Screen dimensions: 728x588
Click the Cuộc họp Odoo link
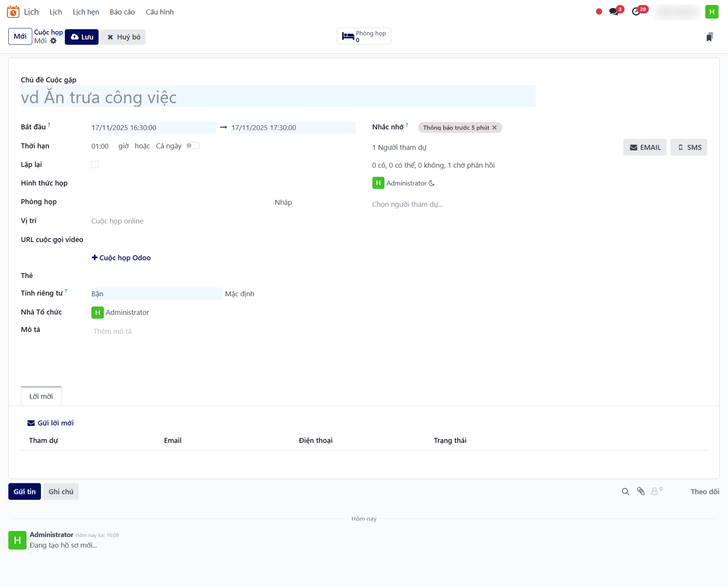(x=121, y=258)
